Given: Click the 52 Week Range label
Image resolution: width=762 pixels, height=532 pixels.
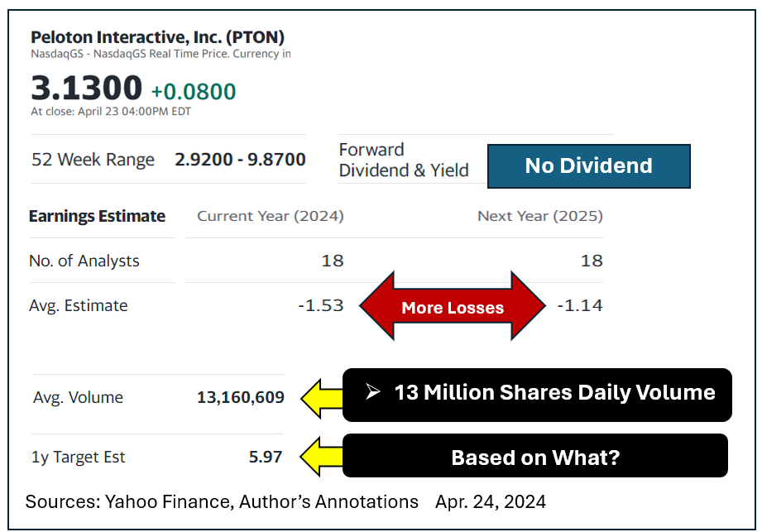Looking at the screenshot, I should click(x=93, y=160).
